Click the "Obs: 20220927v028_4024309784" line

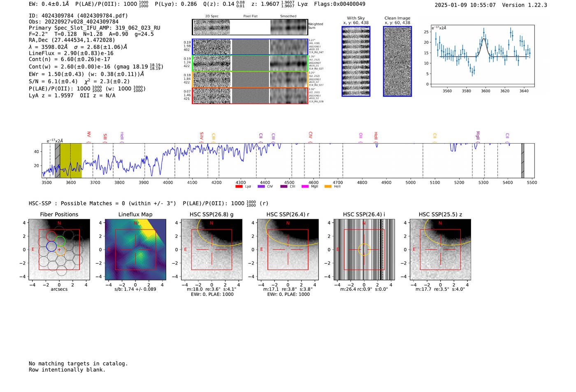pos(74,22)
